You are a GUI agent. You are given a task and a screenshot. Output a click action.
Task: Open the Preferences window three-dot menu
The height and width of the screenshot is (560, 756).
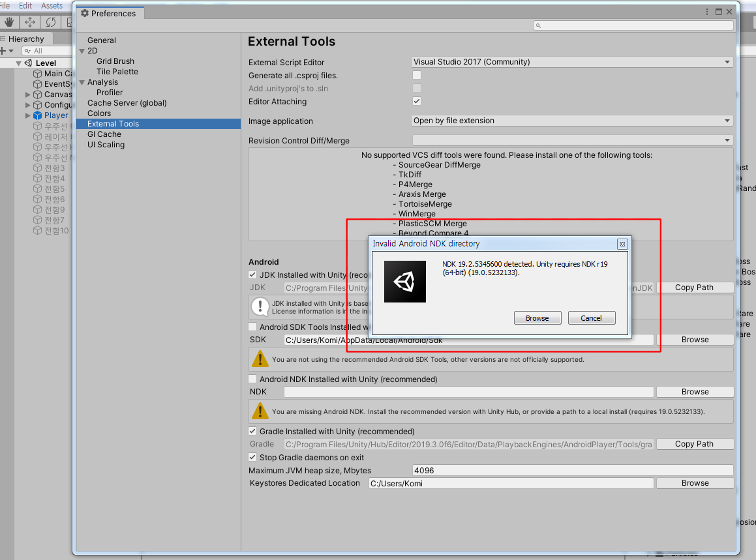707,12
